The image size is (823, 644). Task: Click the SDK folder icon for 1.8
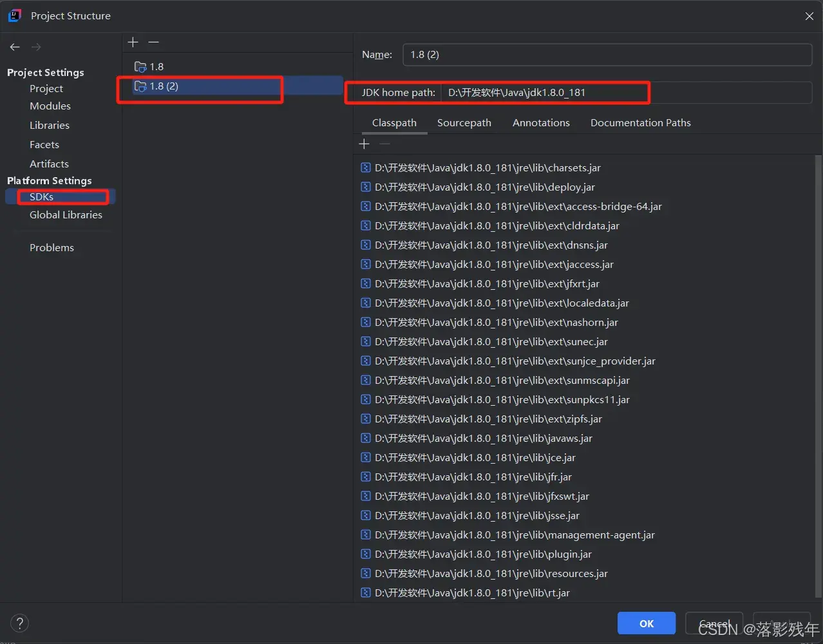pos(140,67)
